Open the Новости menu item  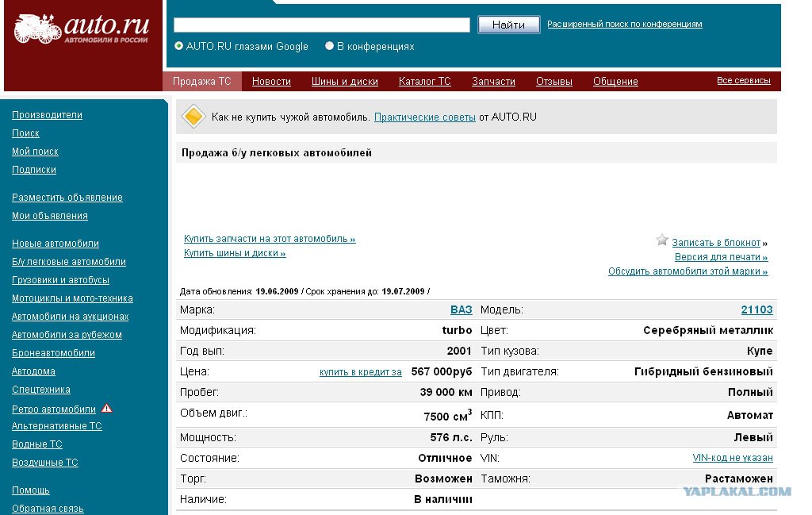coord(271,82)
